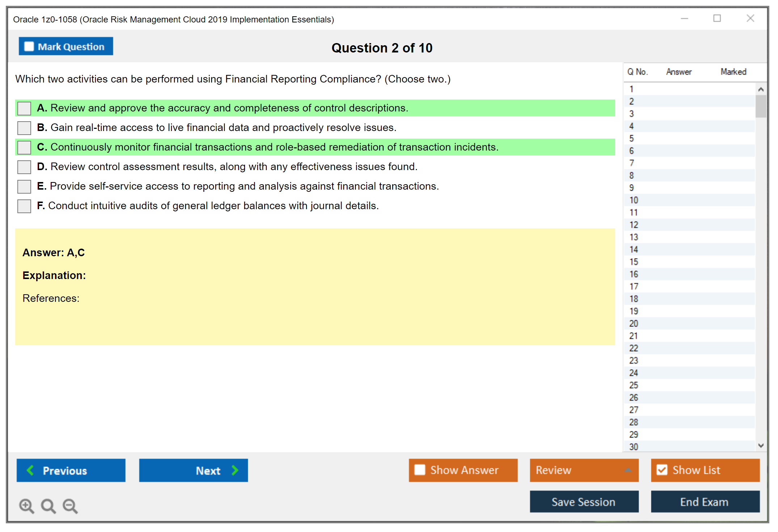Select question 10 in the list

pyautogui.click(x=634, y=200)
